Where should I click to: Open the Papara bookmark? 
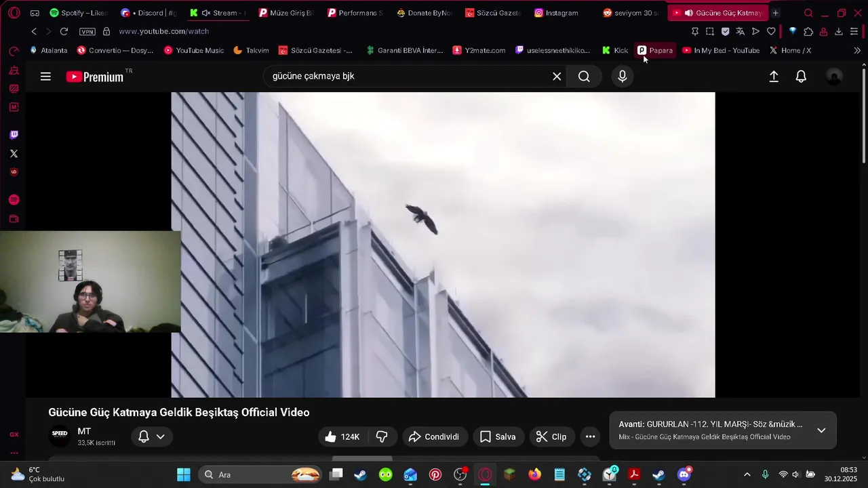click(x=655, y=50)
